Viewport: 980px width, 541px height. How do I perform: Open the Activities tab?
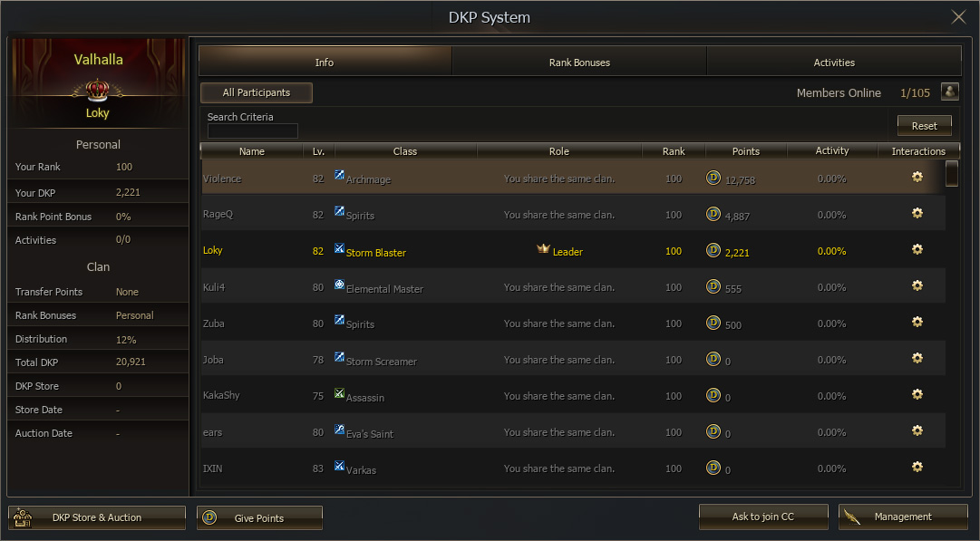834,63
